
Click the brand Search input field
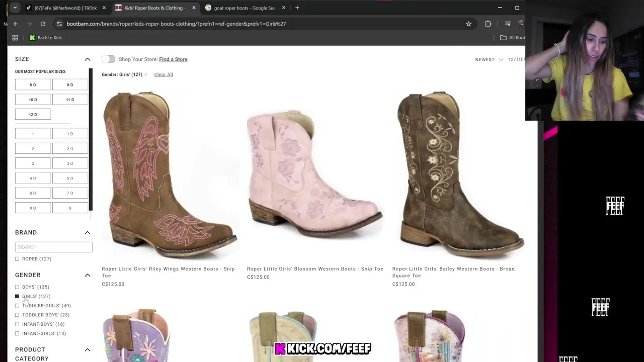click(x=54, y=247)
